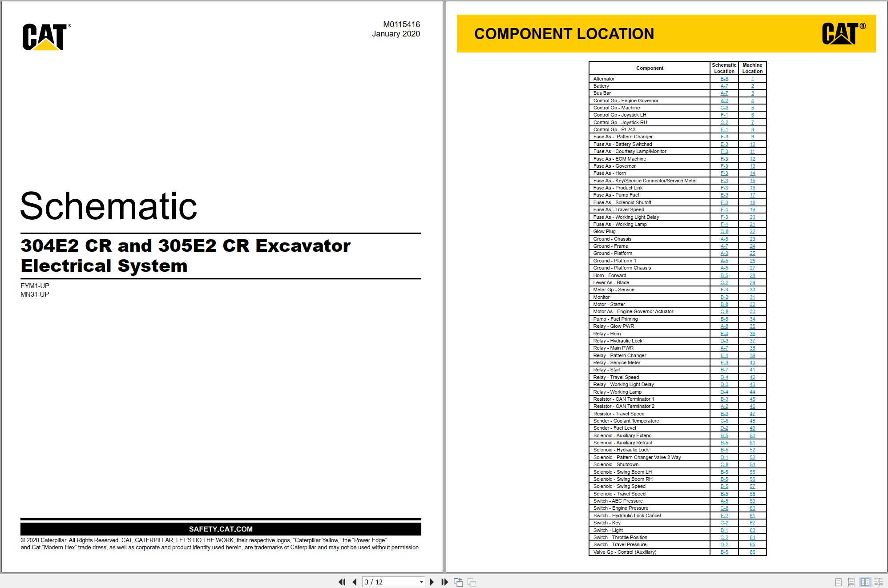Viewport: 888px width, 588px height.
Task: Go to the first page
Action: click(342, 582)
